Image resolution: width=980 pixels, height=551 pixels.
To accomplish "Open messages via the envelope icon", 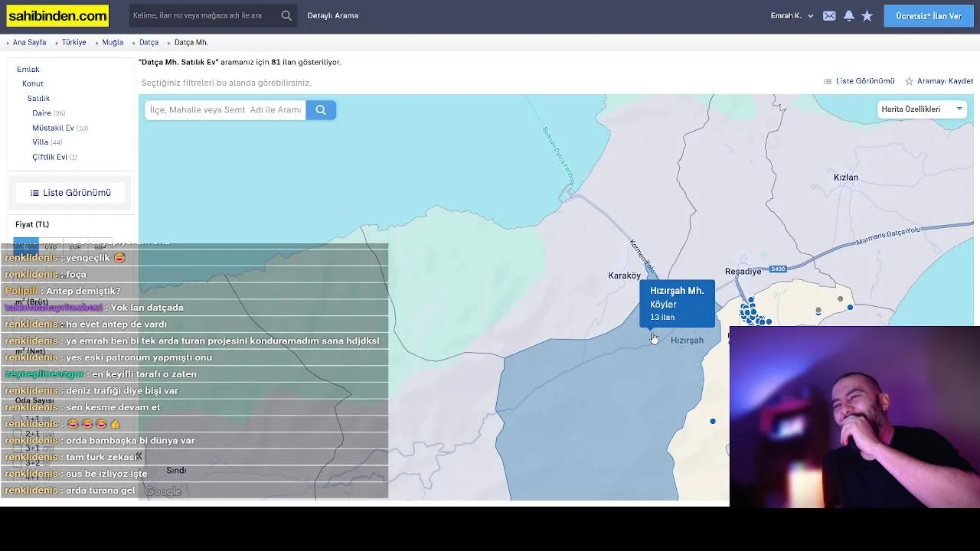I will pos(829,15).
